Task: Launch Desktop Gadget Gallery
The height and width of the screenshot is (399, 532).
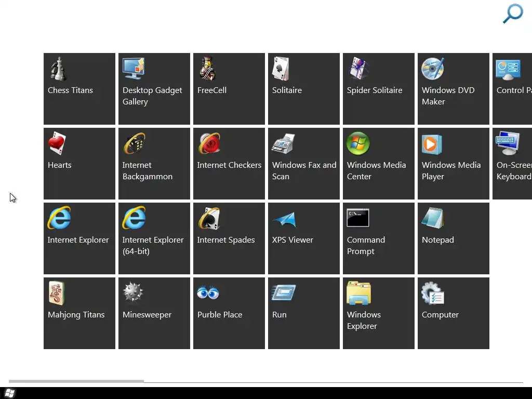Action: point(154,89)
